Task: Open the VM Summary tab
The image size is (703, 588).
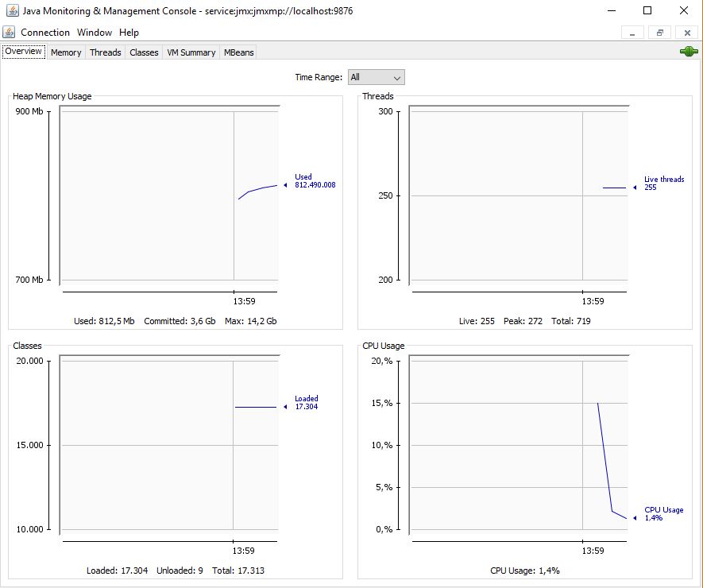Action: pos(191,52)
